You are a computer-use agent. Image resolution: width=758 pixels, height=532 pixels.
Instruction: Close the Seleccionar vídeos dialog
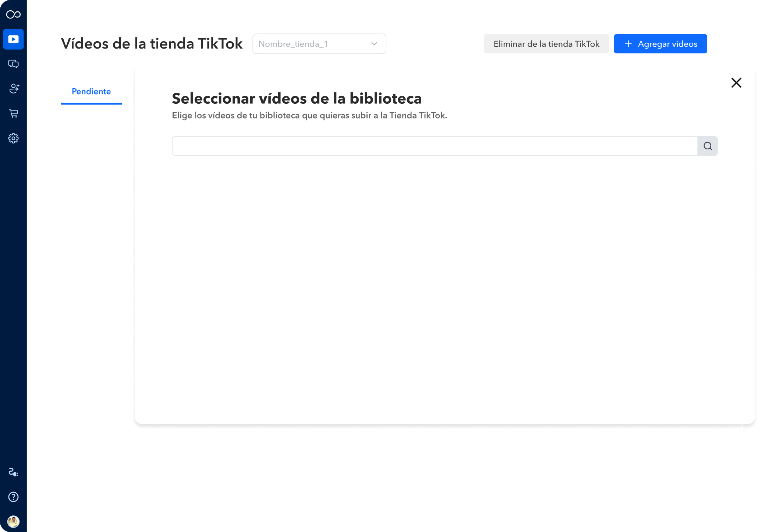[x=736, y=82]
